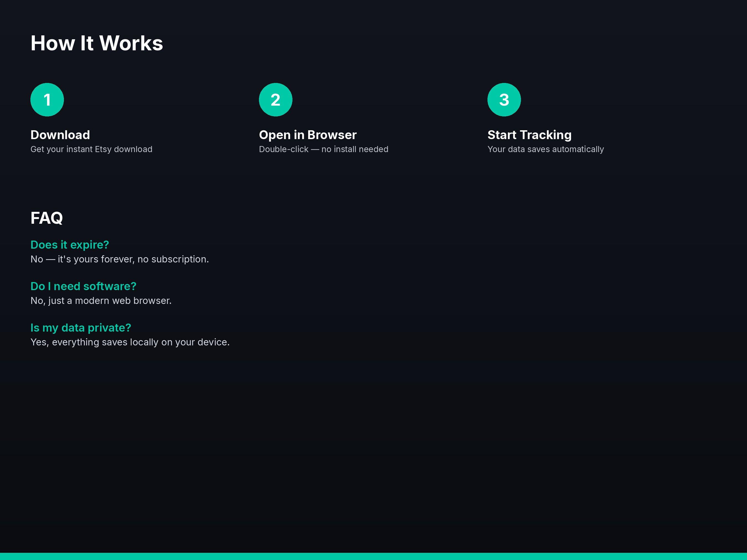Open the Does it expire? question
Image resolution: width=747 pixels, height=560 pixels.
[x=69, y=245]
